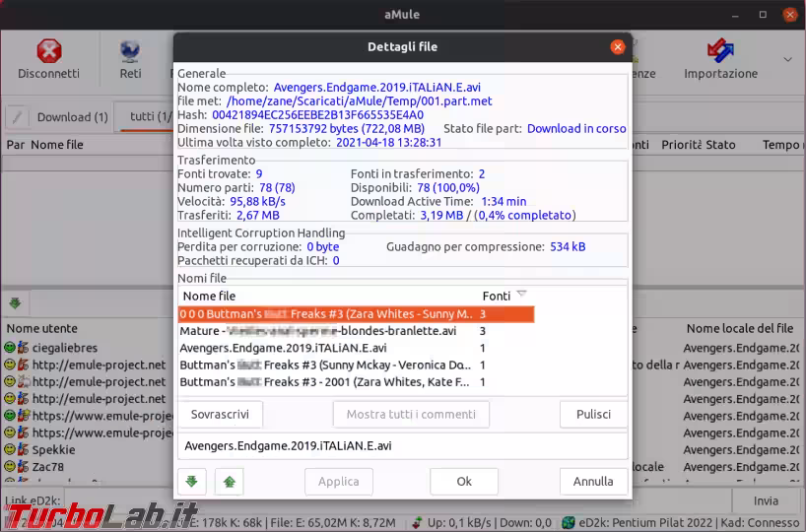Image resolution: width=806 pixels, height=532 pixels.
Task: Click the Priorità column header
Action: tap(682, 145)
